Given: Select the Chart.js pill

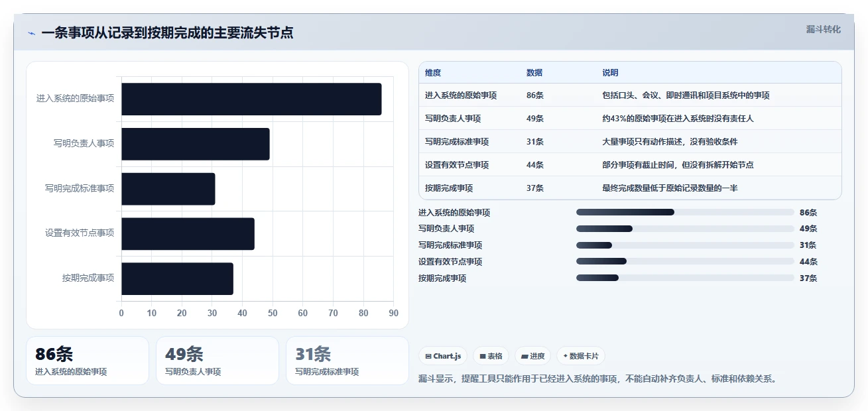Looking at the screenshot, I should (x=443, y=356).
